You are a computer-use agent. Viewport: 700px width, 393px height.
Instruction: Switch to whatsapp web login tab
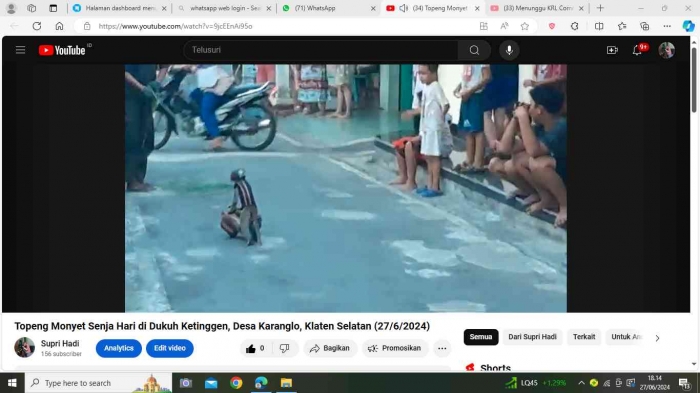pos(225,8)
